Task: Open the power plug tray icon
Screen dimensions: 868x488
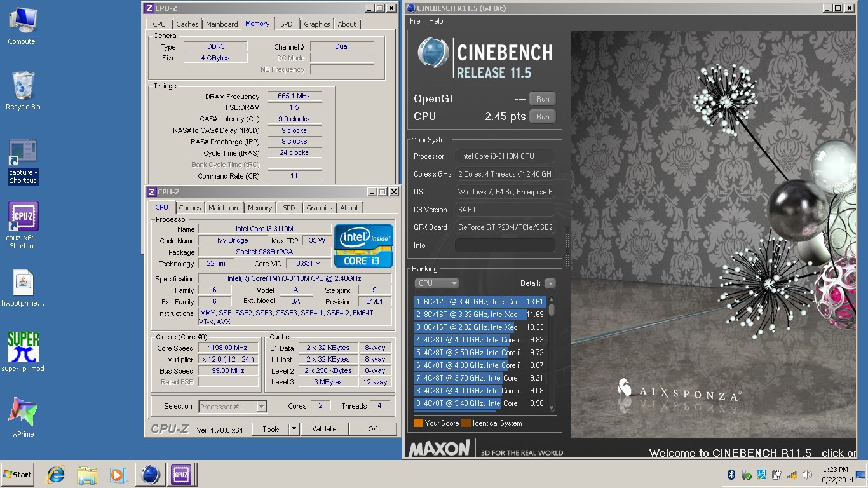Action: click(776, 475)
